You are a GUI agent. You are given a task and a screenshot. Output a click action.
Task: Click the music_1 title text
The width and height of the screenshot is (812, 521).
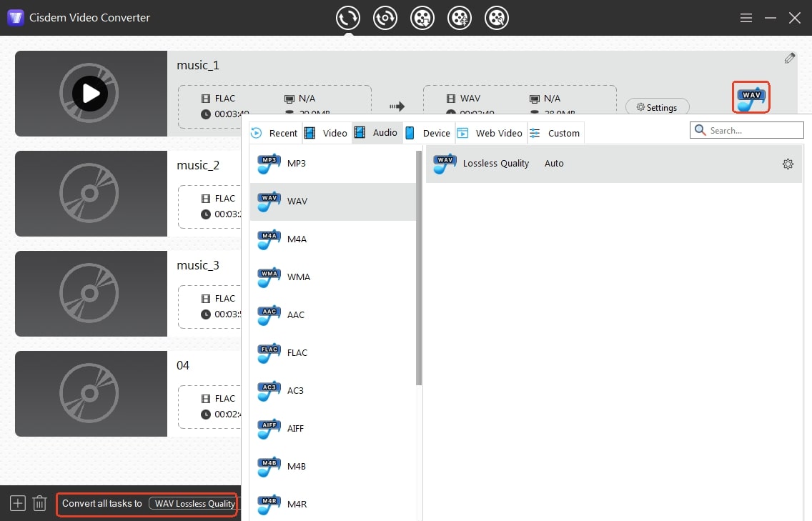tap(198, 65)
